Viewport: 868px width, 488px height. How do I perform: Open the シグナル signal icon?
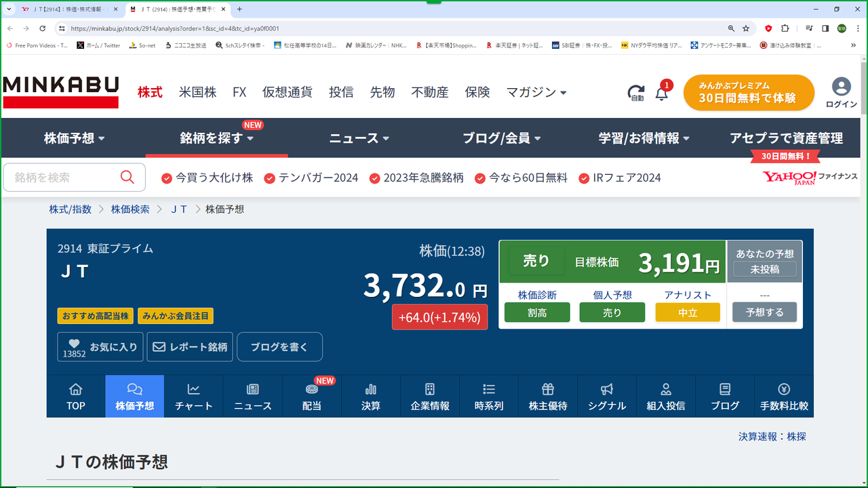(606, 396)
